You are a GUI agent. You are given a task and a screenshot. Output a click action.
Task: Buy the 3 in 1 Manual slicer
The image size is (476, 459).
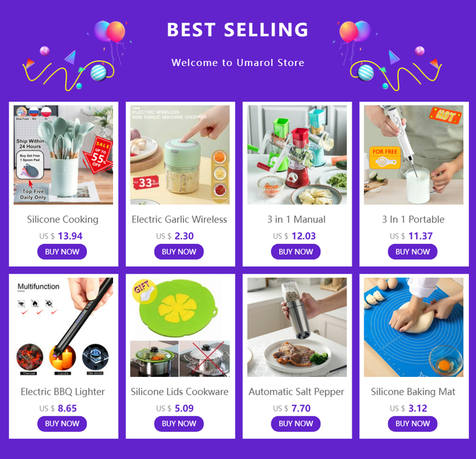pyautogui.click(x=296, y=251)
